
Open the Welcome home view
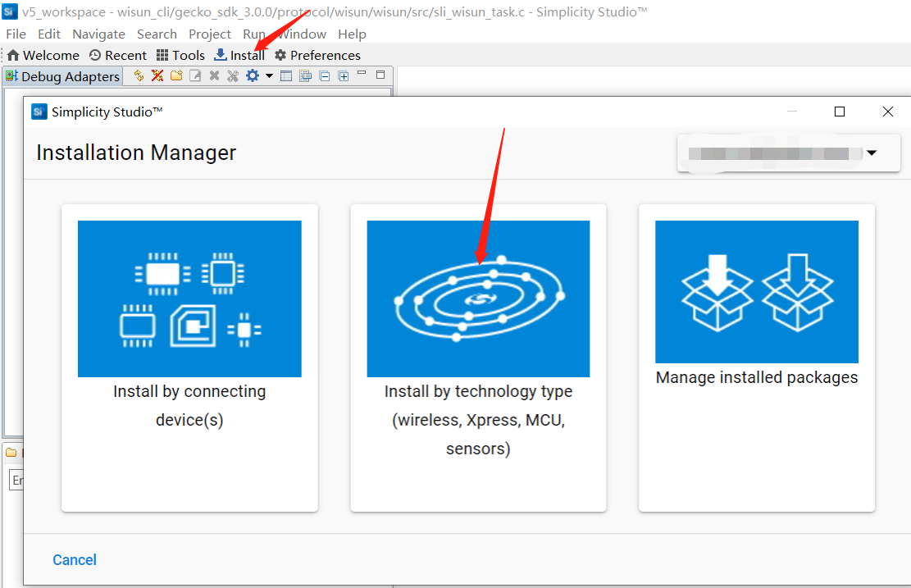click(x=43, y=55)
